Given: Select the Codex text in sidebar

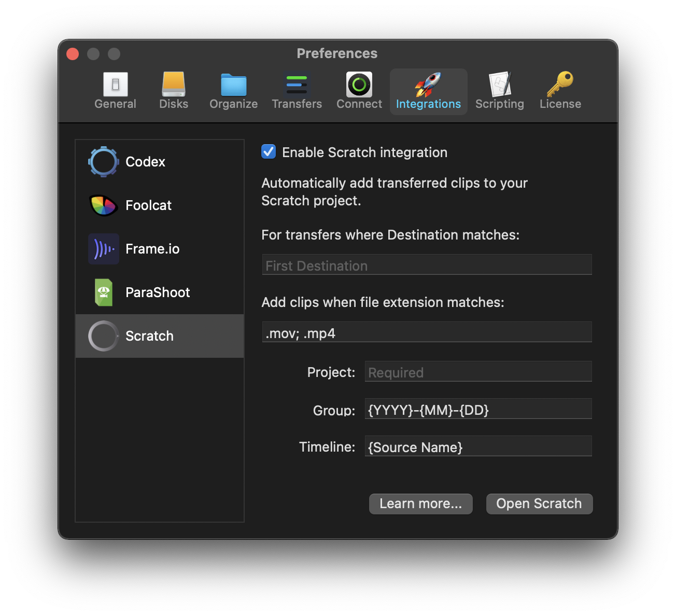Looking at the screenshot, I should pyautogui.click(x=145, y=162).
